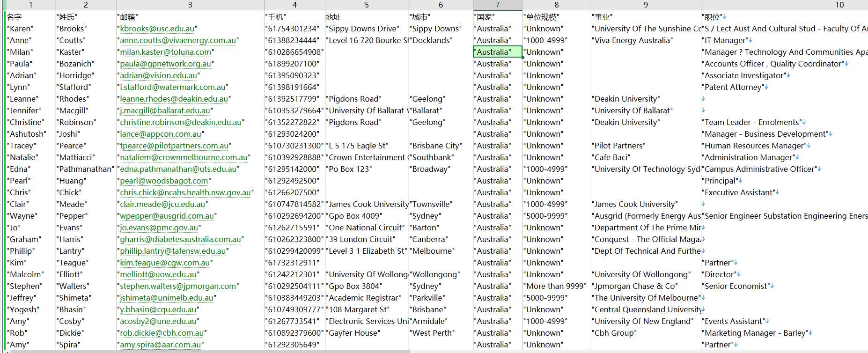The image size is (868, 353).
Task: Open clair.meade@jcu.edu.au link
Action: (163, 204)
